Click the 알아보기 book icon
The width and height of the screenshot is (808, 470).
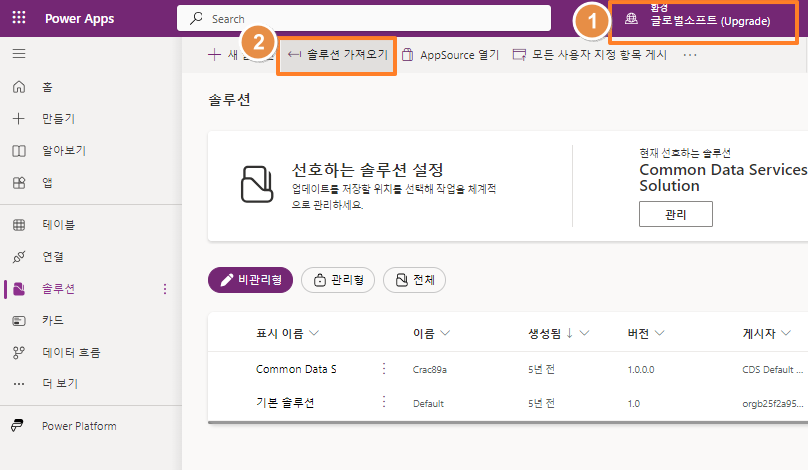pyautogui.click(x=19, y=150)
